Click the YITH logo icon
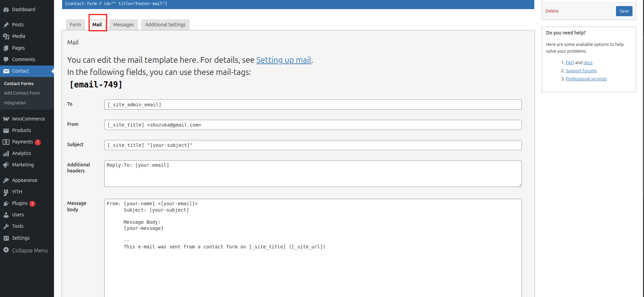 [x=6, y=192]
